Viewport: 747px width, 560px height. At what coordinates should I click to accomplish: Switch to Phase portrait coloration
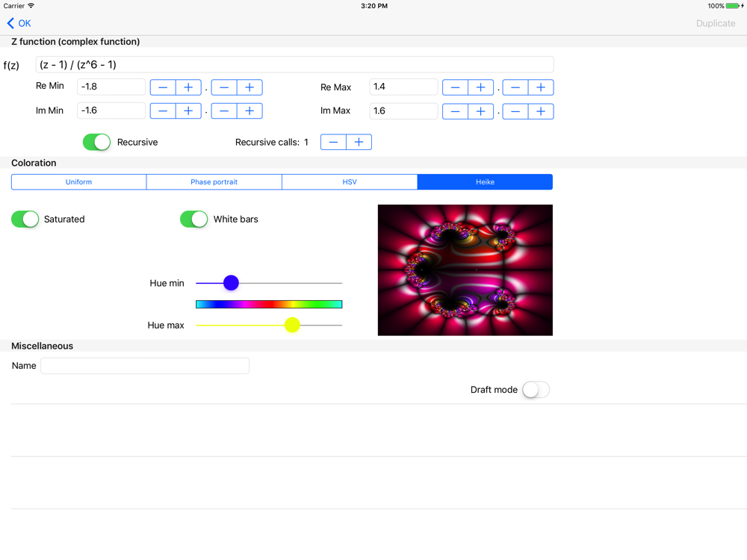coord(214,182)
